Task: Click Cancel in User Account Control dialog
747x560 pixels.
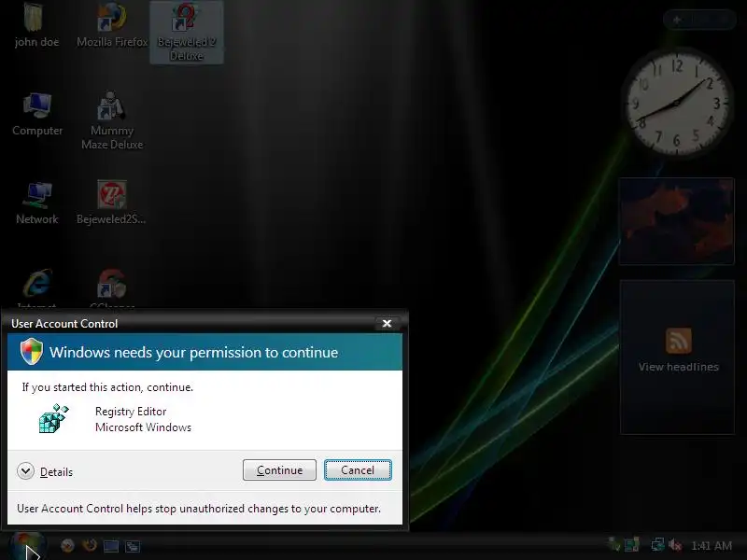Action: (x=358, y=470)
